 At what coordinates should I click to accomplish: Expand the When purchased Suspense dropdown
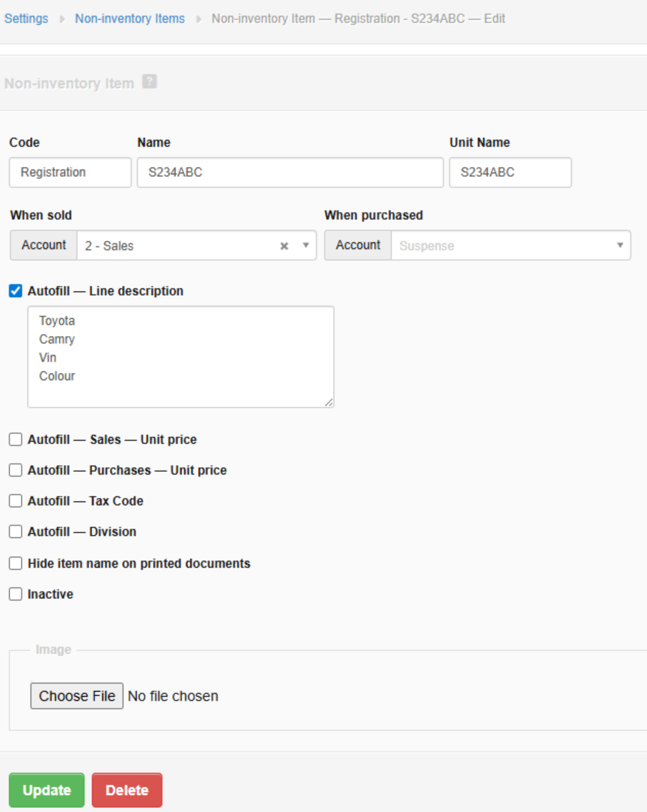(x=620, y=246)
